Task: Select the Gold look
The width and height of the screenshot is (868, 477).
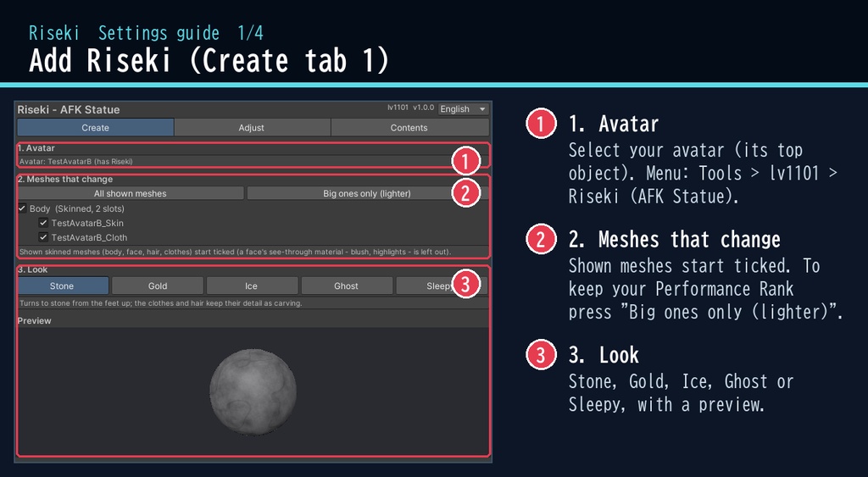Action: pos(158,286)
